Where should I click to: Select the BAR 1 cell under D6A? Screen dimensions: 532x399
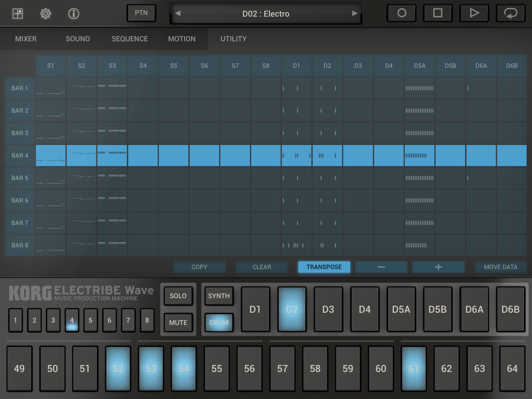tap(481, 88)
